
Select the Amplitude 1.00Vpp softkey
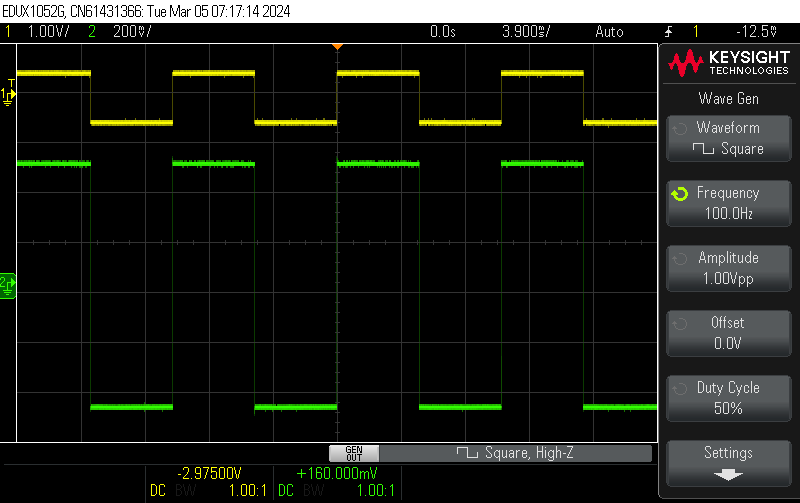point(729,268)
